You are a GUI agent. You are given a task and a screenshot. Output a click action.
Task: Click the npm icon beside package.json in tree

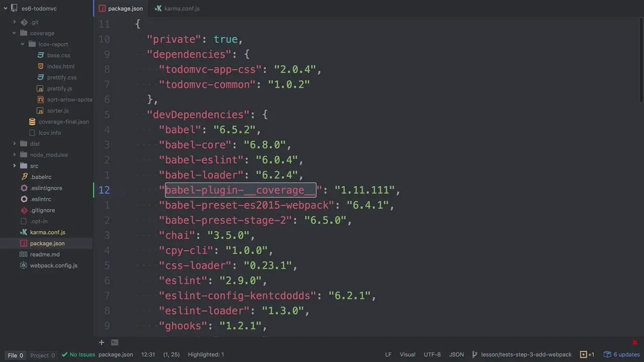24,243
